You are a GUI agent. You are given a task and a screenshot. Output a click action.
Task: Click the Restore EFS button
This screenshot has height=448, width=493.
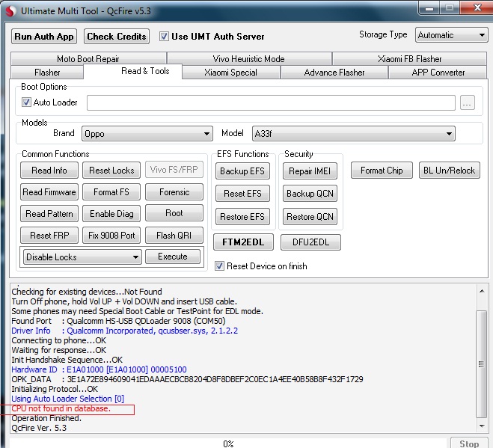coord(242,217)
